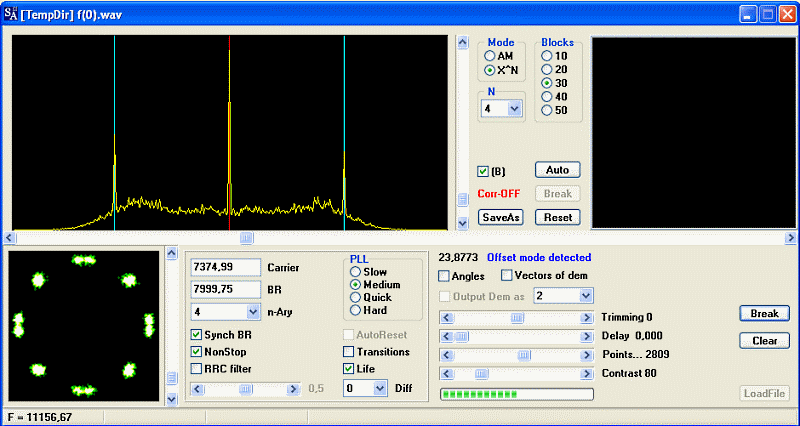Open the n-Ary dropdown
The width and height of the screenshot is (800, 426).
pyautogui.click(x=253, y=311)
